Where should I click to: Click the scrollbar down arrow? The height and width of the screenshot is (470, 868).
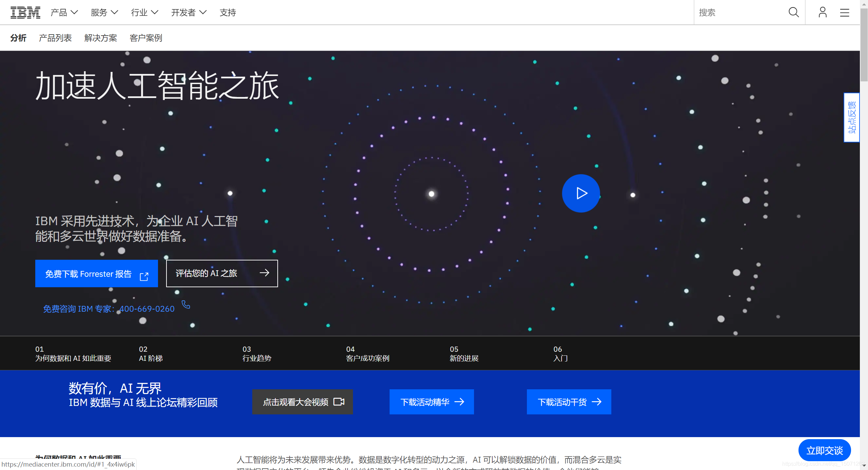[864, 466]
